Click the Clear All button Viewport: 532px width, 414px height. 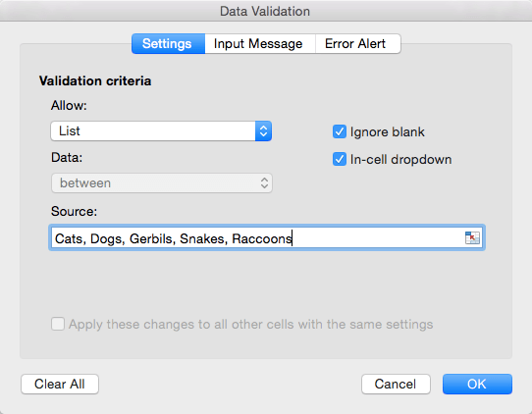click(x=60, y=384)
